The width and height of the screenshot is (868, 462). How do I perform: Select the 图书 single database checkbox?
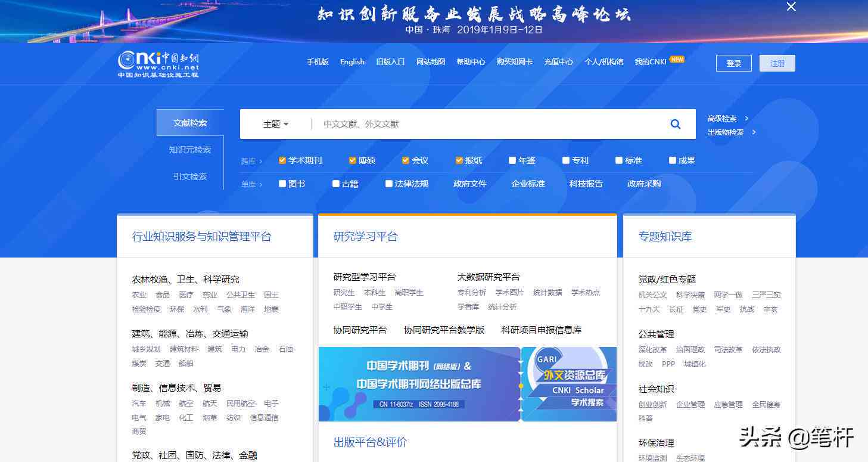[x=282, y=184]
